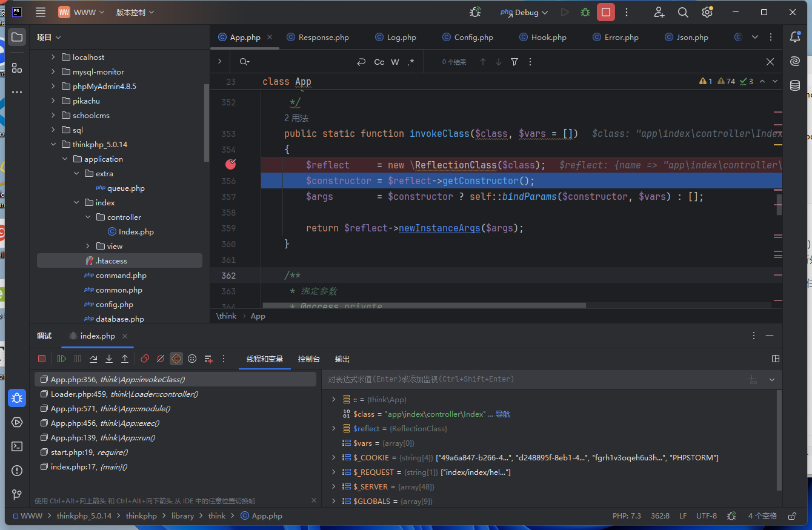Click the View Breakpoints icon
The image size is (812, 530).
tap(145, 359)
